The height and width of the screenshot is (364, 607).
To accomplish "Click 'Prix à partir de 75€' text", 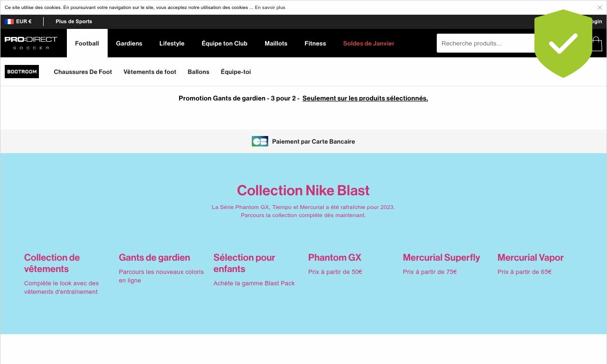I will click(x=430, y=272).
